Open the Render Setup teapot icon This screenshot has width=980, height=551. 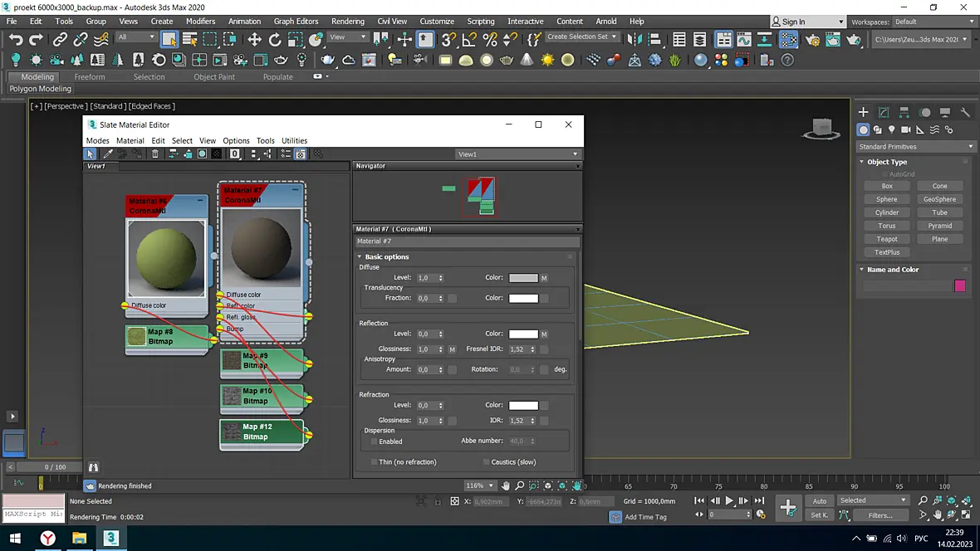point(812,39)
